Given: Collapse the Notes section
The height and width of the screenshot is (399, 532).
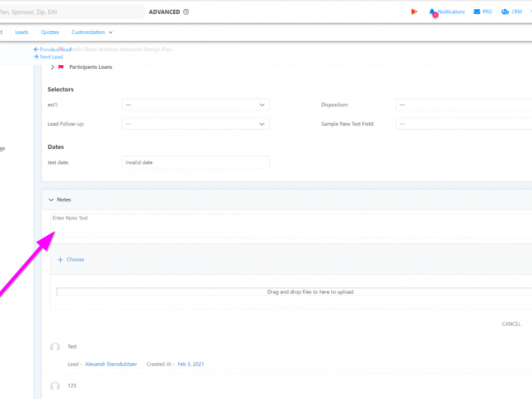Looking at the screenshot, I should click(x=51, y=199).
